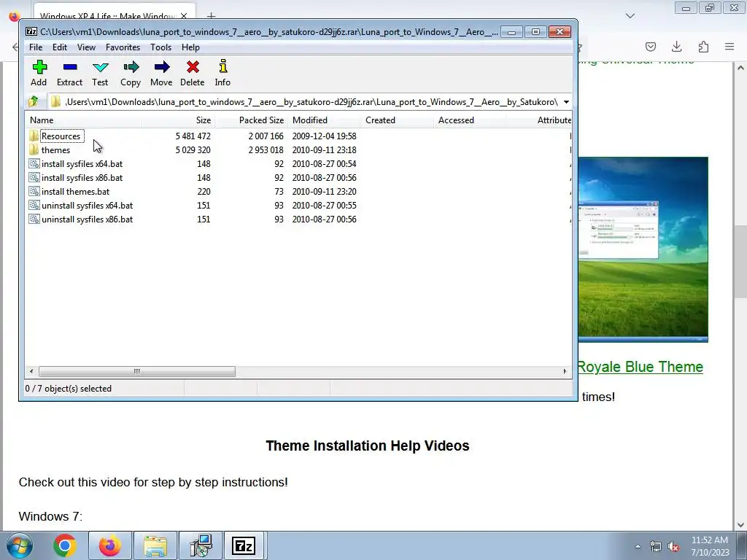The image size is (747, 560).
Task: Sort by Packed Size column header
Action: (x=252, y=120)
